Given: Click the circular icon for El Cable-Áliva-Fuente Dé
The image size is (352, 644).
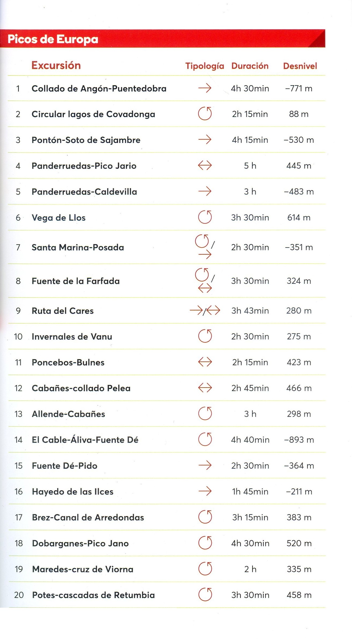Looking at the screenshot, I should pyautogui.click(x=205, y=439).
